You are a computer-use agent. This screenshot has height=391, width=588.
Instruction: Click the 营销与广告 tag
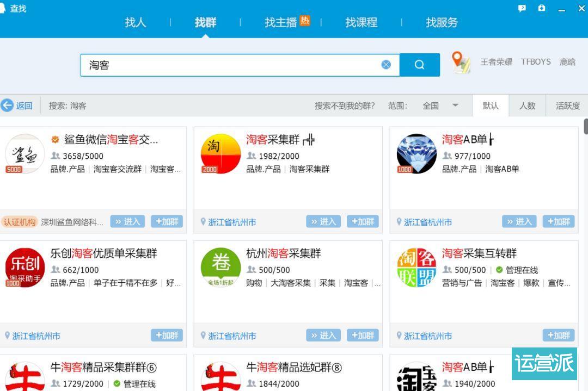pyautogui.click(x=462, y=283)
